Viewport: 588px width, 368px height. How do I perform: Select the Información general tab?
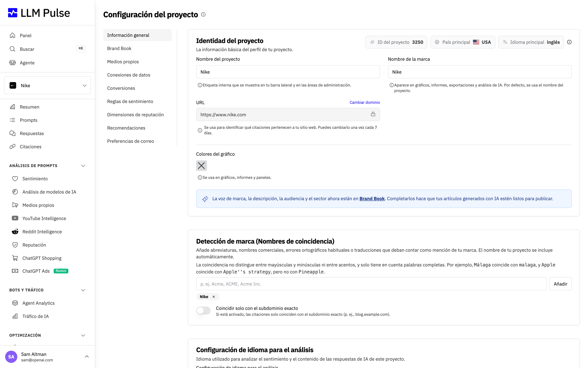137,35
